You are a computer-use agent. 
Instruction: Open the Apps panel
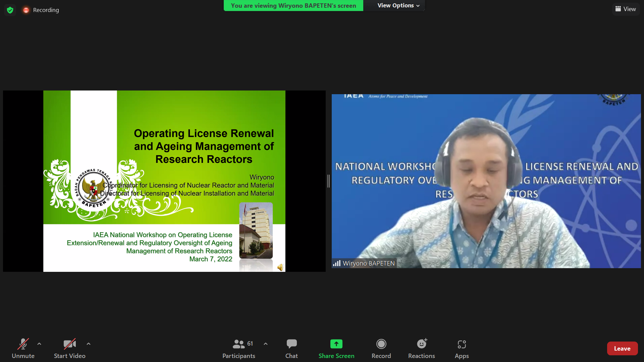pyautogui.click(x=462, y=349)
